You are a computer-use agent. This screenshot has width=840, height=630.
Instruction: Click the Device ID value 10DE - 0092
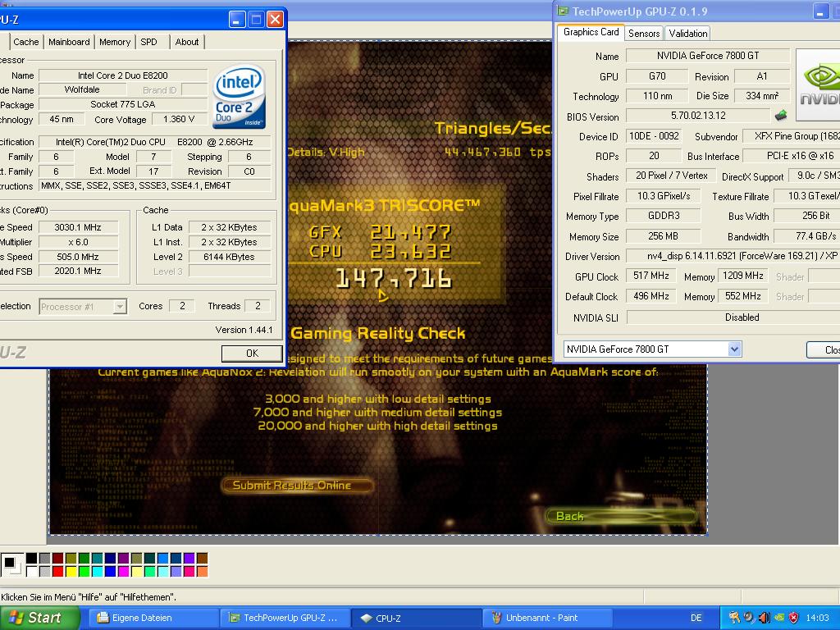click(x=654, y=136)
